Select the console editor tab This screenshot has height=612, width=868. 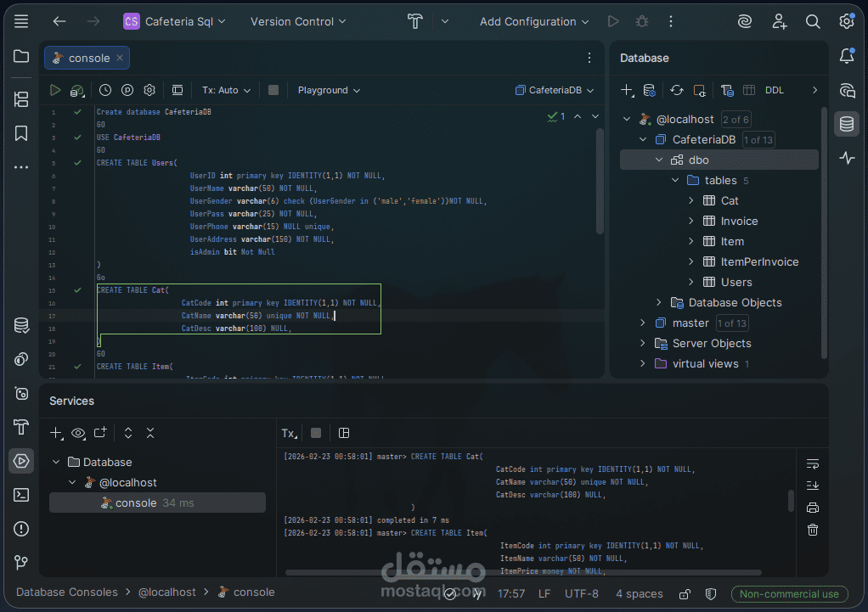pos(87,58)
